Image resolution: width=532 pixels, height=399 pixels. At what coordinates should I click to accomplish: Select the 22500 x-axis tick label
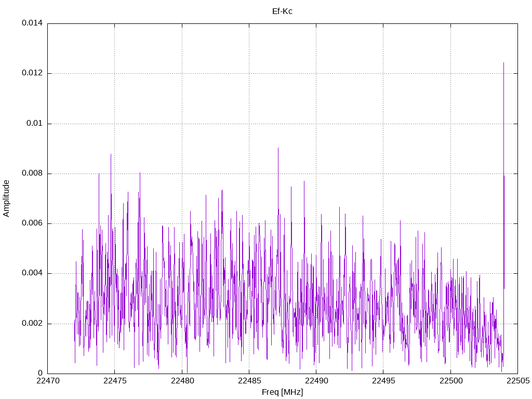pos(450,381)
